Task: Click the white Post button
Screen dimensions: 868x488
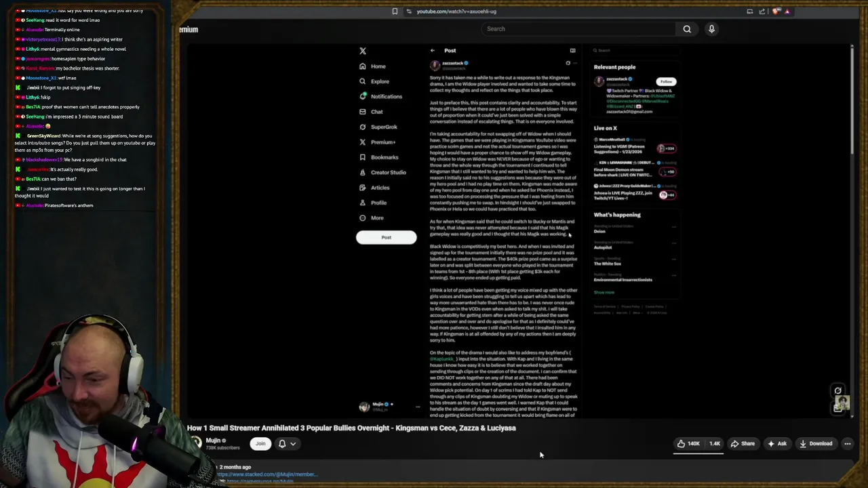Action: point(386,237)
